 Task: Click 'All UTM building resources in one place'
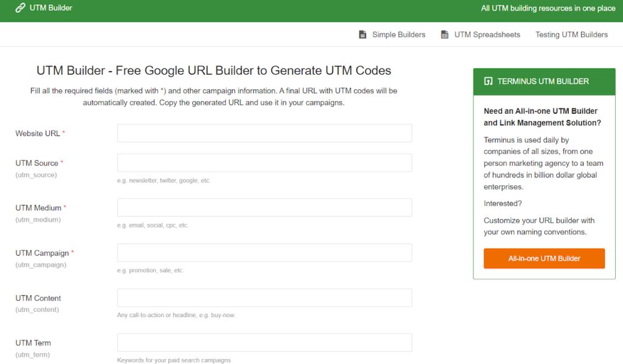coord(548,9)
